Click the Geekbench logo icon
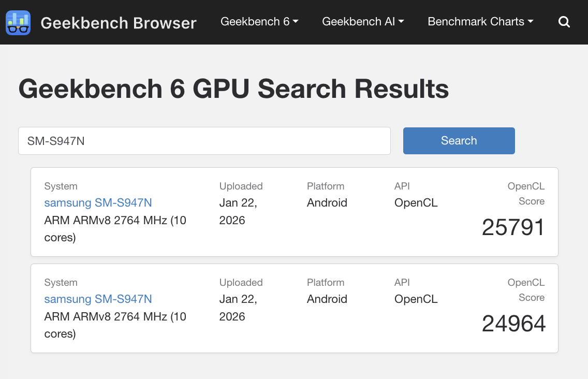Viewport: 588px width, 379px height. point(18,22)
